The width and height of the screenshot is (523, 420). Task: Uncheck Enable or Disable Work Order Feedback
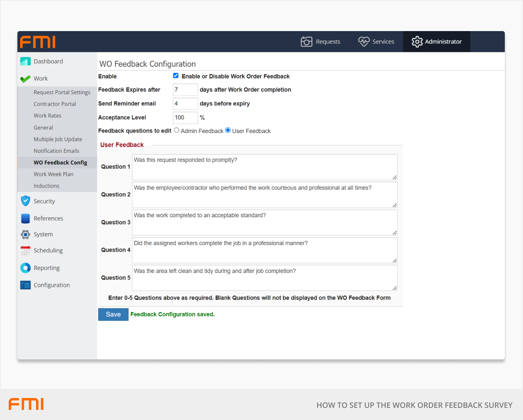176,76
